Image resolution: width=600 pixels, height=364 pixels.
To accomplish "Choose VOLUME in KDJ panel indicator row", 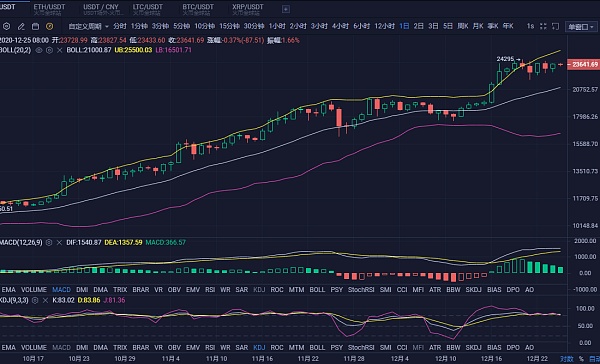I will click(34, 348).
